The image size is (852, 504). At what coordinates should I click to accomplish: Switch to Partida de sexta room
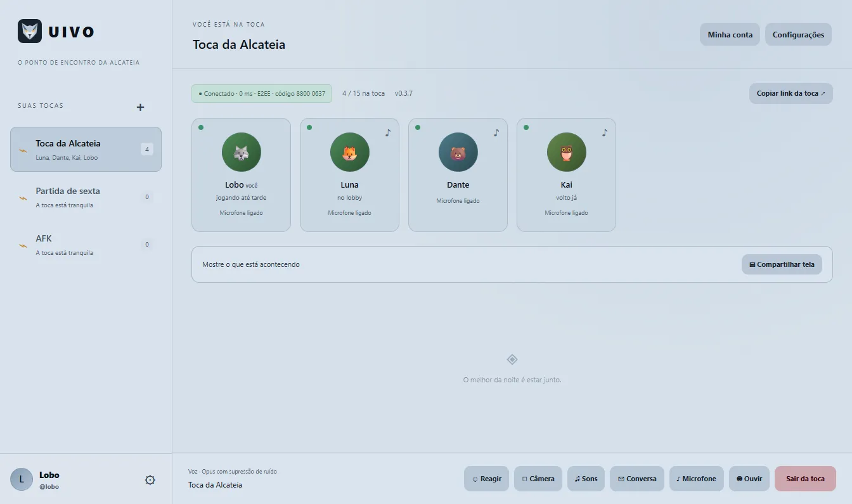point(86,197)
